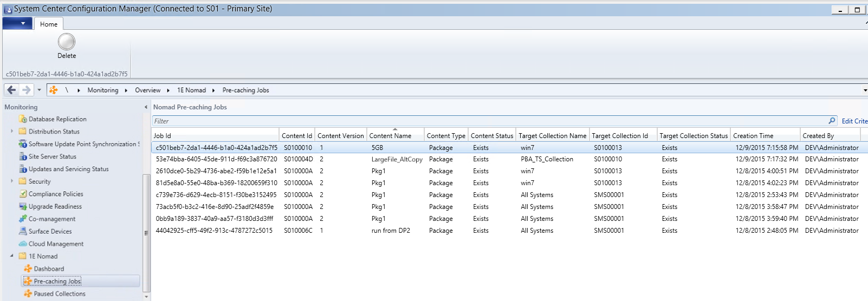Open the 1E Nomad Dashboard icon
The height and width of the screenshot is (301, 868).
(28, 269)
